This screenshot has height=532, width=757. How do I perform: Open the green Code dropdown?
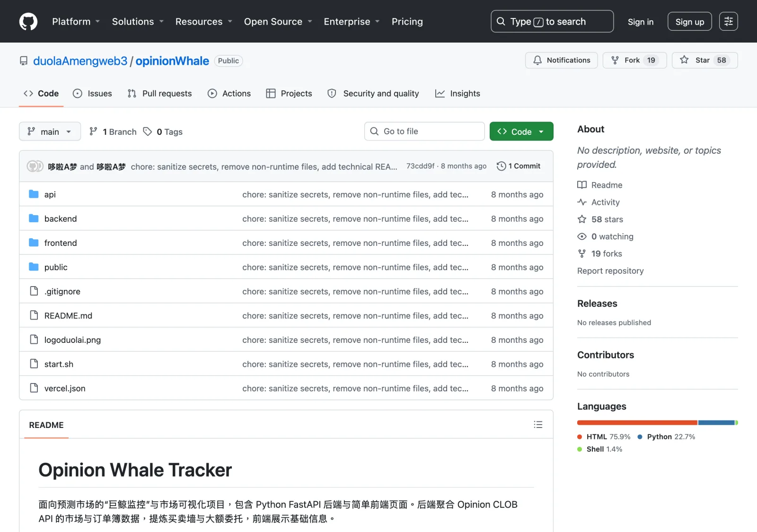pos(521,131)
